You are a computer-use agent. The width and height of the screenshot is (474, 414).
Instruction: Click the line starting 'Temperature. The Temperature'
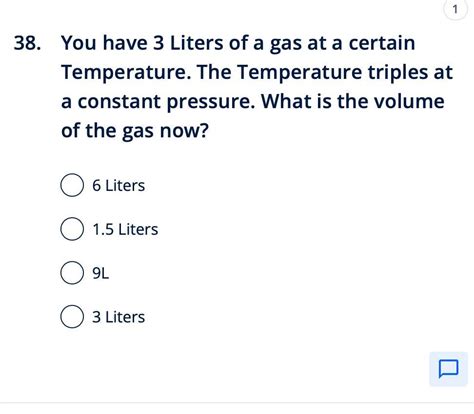[257, 72]
